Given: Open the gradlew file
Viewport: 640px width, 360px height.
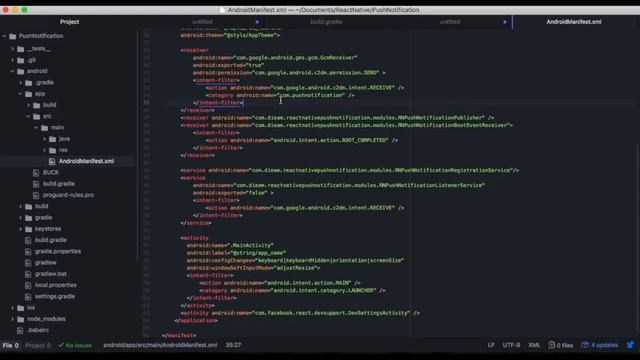Looking at the screenshot, I should click(x=45, y=263).
